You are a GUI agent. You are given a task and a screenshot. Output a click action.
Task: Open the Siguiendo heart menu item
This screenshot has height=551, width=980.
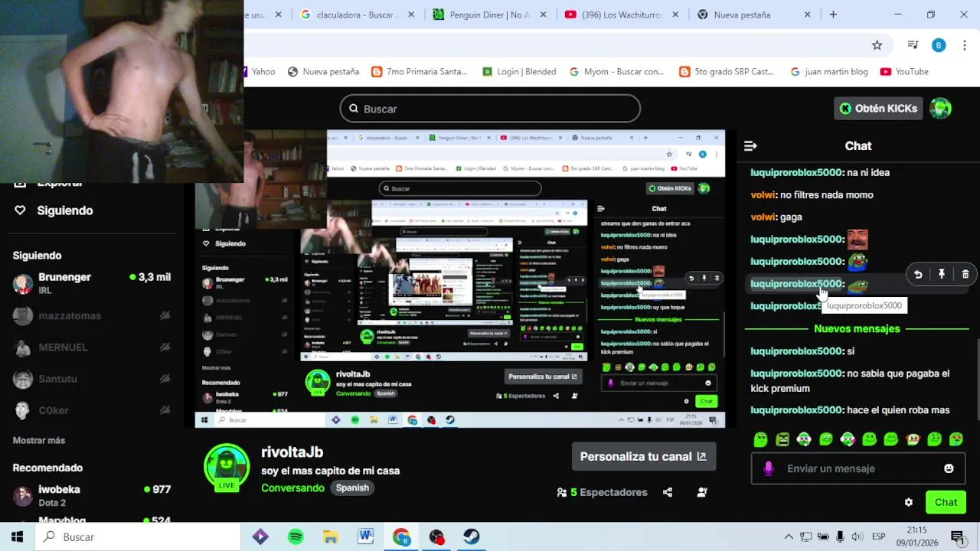[x=54, y=210]
